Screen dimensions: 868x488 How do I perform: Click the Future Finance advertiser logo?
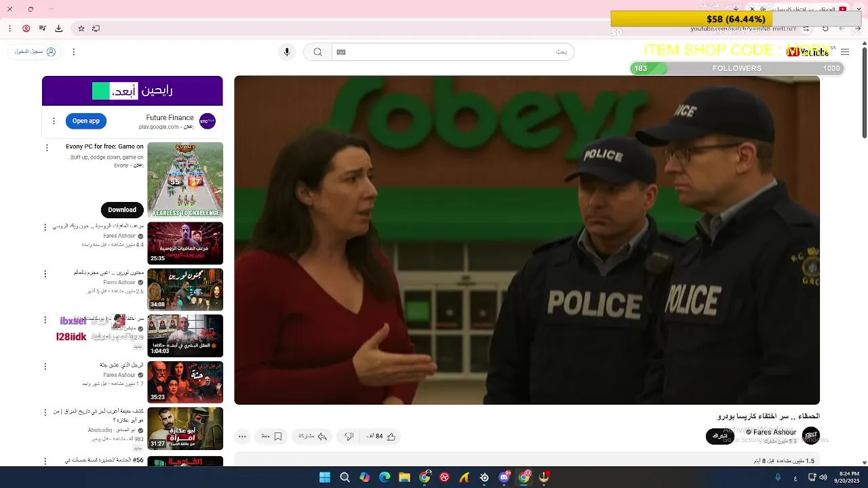208,121
